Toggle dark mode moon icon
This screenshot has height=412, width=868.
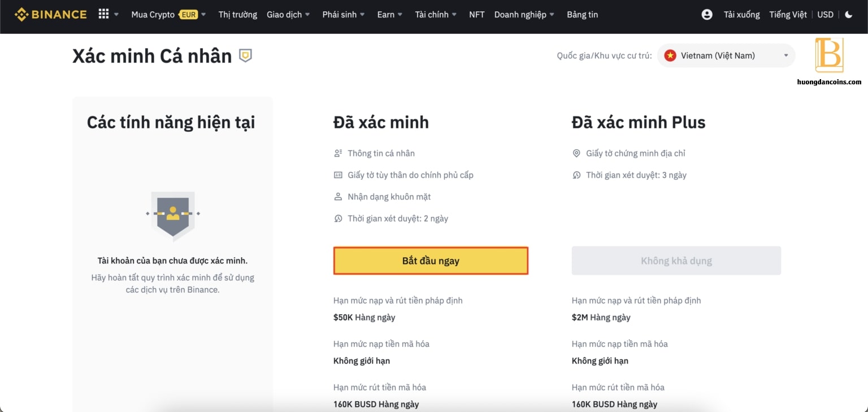pyautogui.click(x=849, y=15)
